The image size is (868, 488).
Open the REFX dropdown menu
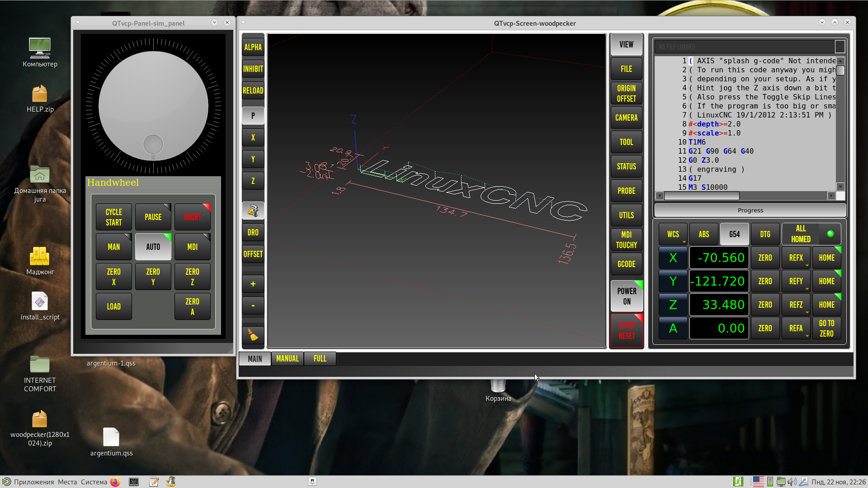point(796,258)
